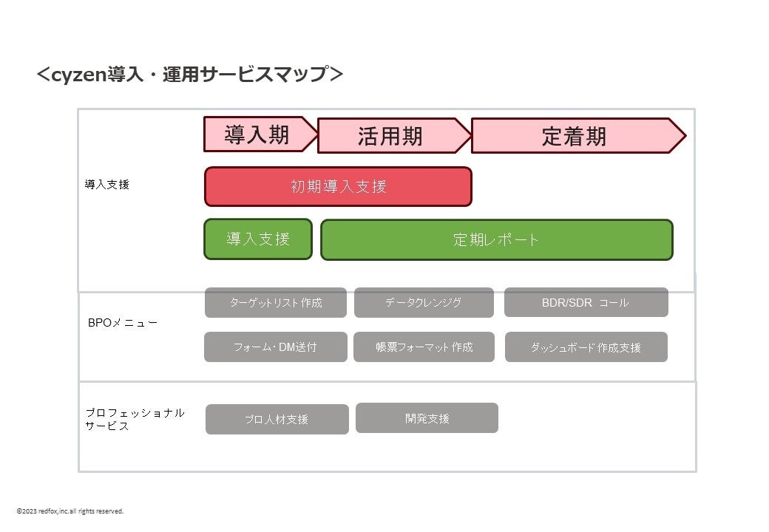Select the 開発支援 box
The height and width of the screenshot is (532, 769).
(x=427, y=417)
